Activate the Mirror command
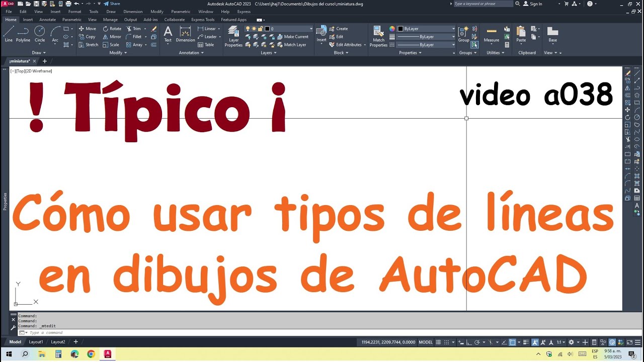Viewport: 644px width, 362px height. click(x=112, y=37)
